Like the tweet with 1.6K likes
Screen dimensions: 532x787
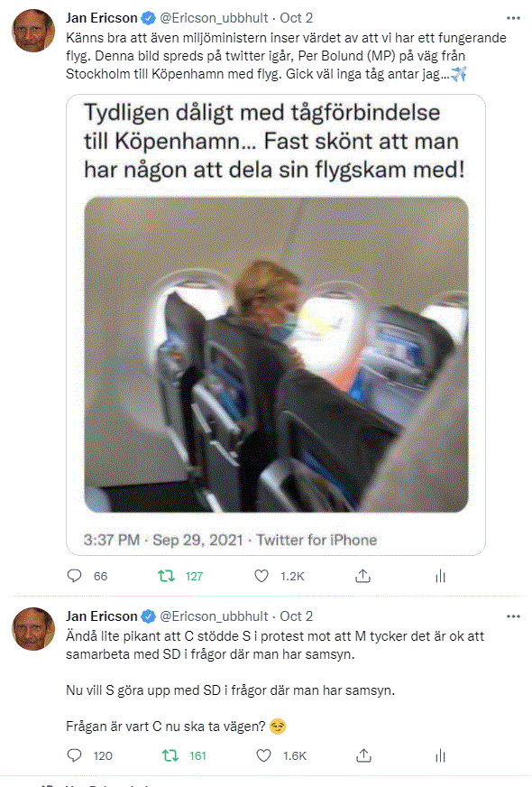point(263,755)
